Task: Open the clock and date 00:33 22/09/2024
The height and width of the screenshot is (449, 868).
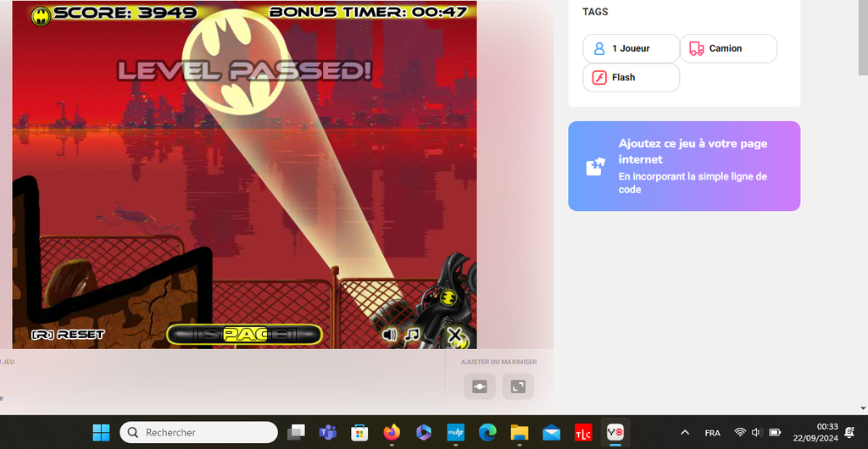Action: point(815,432)
